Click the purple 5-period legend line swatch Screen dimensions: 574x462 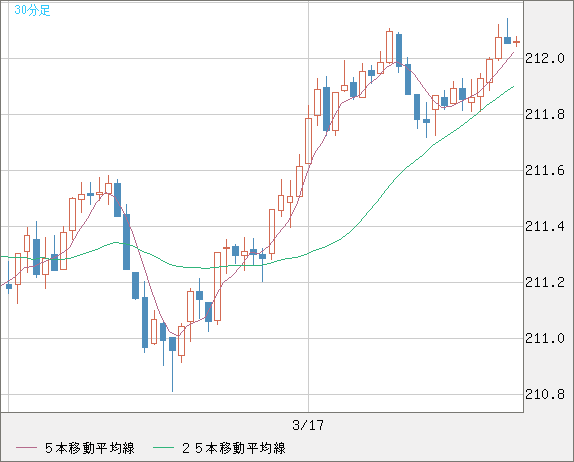point(26,448)
